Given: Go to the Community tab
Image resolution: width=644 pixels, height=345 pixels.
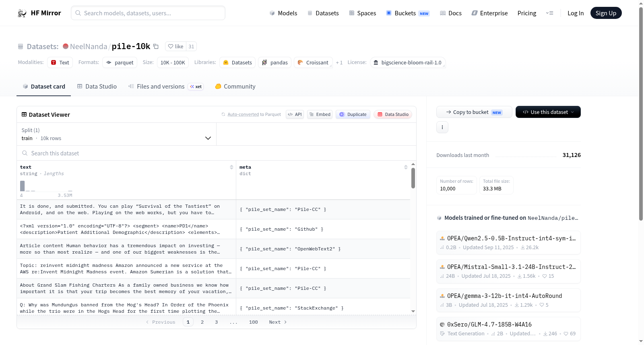Looking at the screenshot, I should [x=235, y=87].
